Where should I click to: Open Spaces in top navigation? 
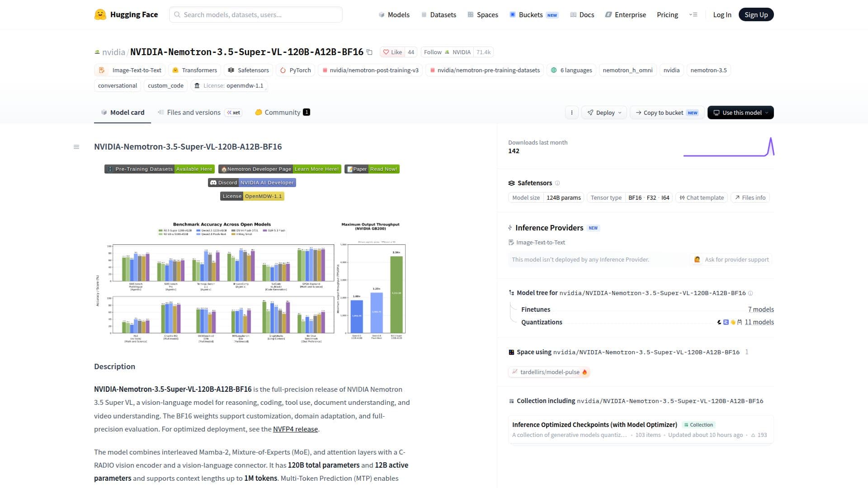[483, 15]
